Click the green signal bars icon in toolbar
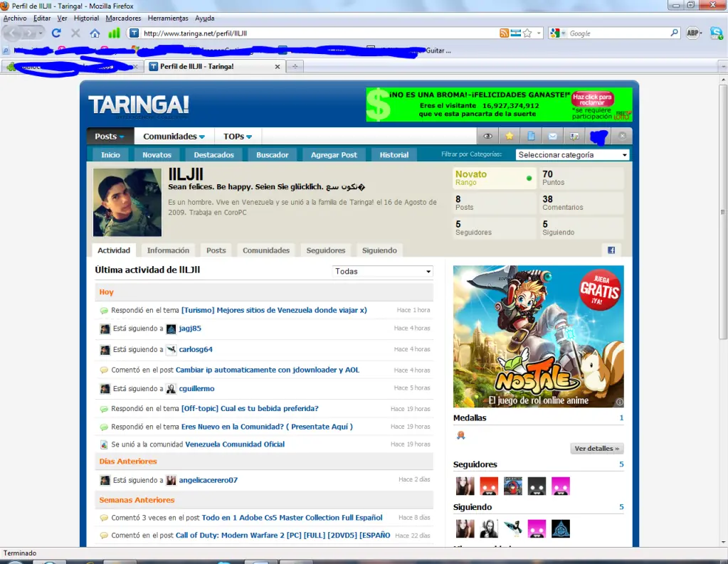This screenshot has height=564, width=728. (114, 33)
